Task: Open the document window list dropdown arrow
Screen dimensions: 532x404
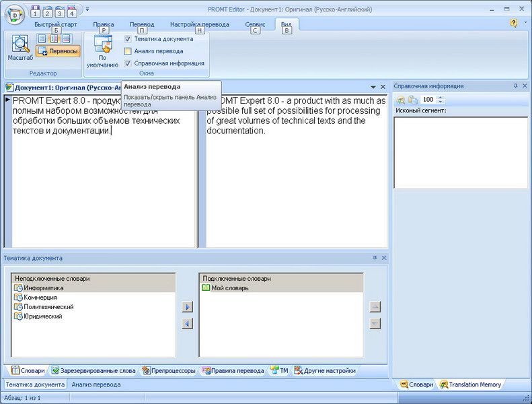Action: (373, 88)
